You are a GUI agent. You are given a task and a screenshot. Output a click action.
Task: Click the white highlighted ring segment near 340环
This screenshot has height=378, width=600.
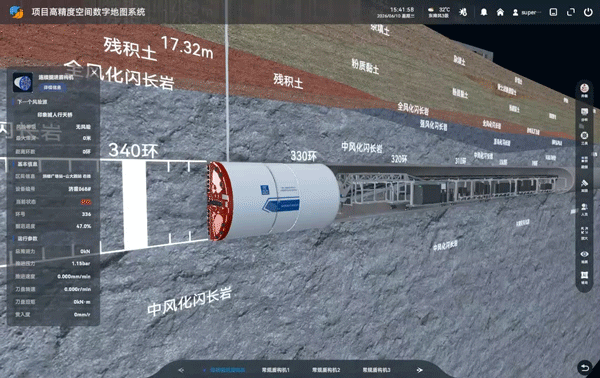pyautogui.click(x=135, y=204)
